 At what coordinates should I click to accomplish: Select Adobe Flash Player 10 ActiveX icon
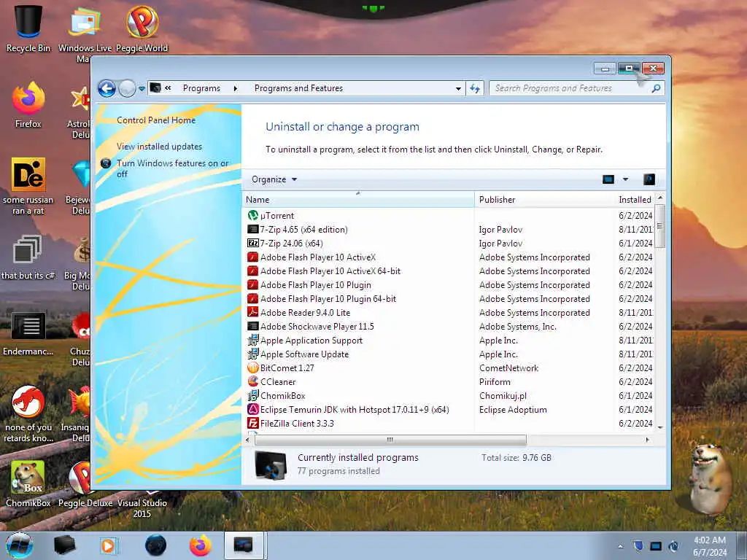click(253, 257)
